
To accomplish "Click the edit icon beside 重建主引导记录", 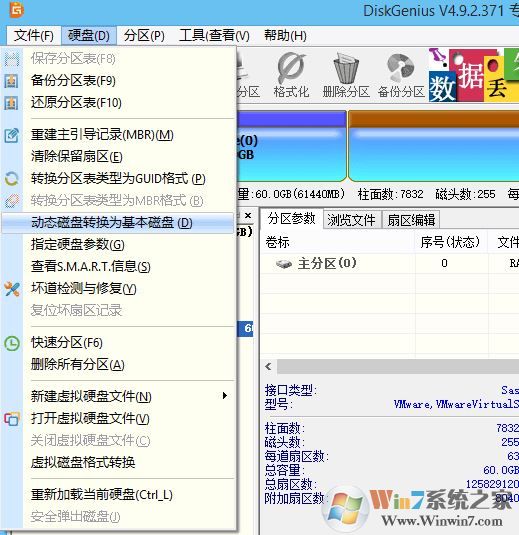I will coord(11,135).
